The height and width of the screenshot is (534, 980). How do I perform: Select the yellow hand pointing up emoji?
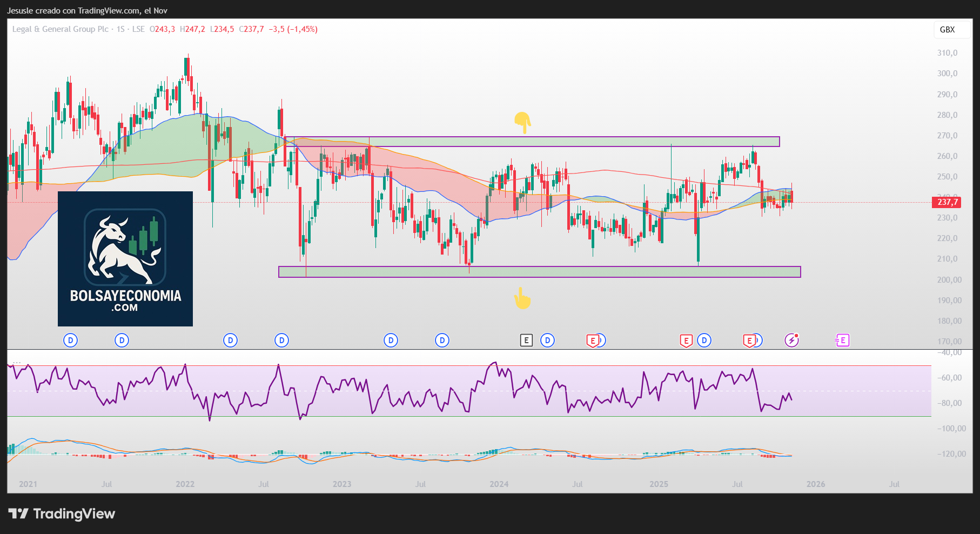(x=522, y=298)
